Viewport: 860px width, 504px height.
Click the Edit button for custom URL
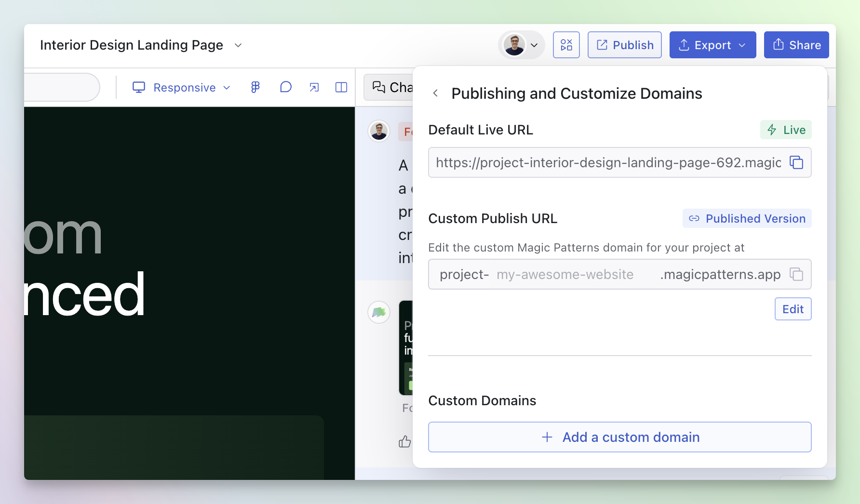793,309
